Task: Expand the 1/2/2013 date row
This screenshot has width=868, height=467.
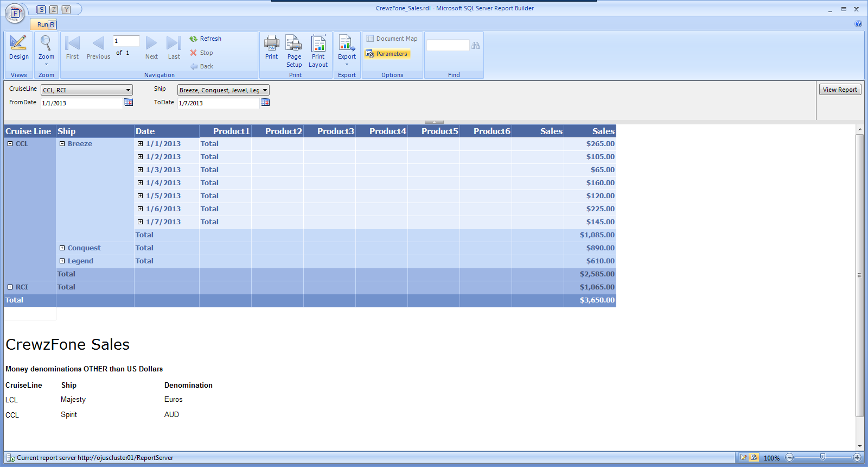Action: [x=140, y=157]
